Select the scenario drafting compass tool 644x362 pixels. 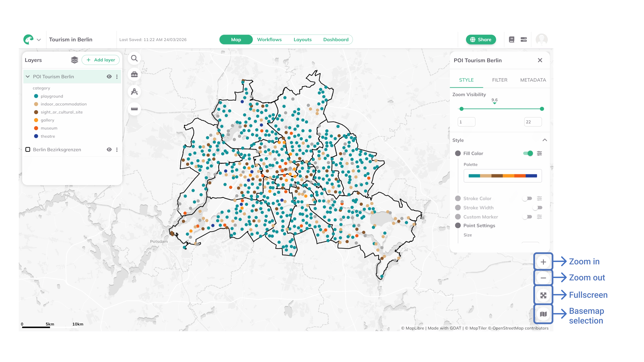(134, 92)
